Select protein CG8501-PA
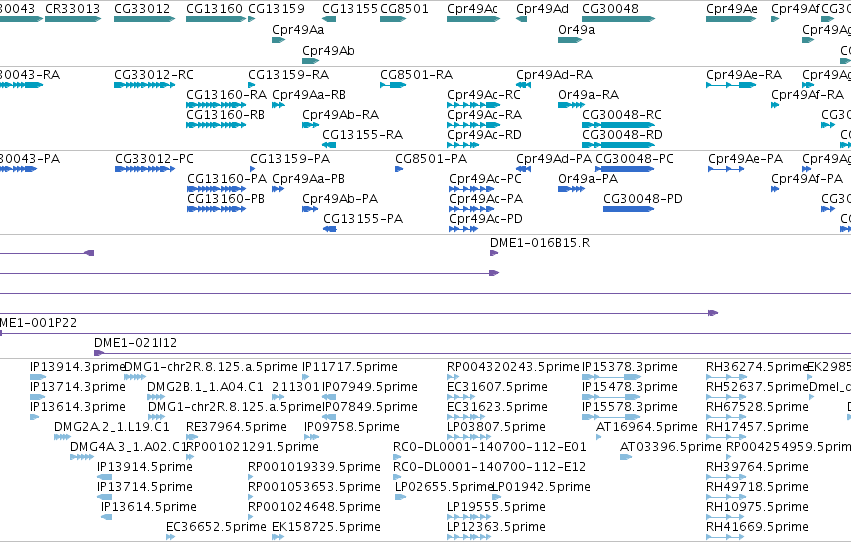This screenshot has height=542, width=851. 399,169
